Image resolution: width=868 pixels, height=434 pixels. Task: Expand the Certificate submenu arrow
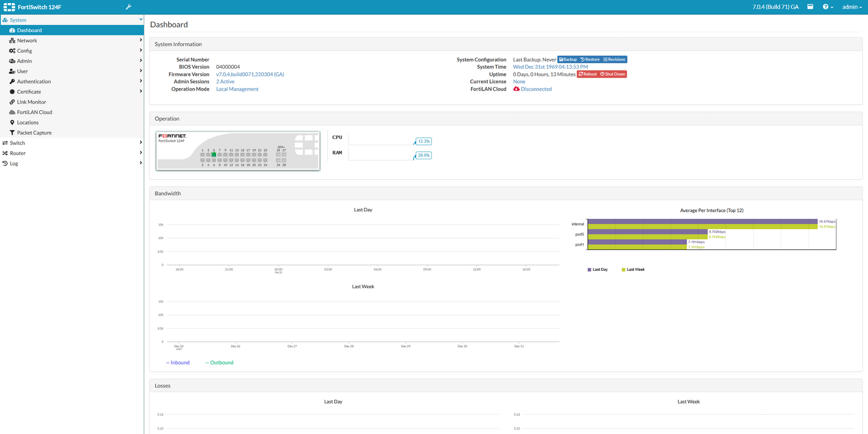click(141, 92)
